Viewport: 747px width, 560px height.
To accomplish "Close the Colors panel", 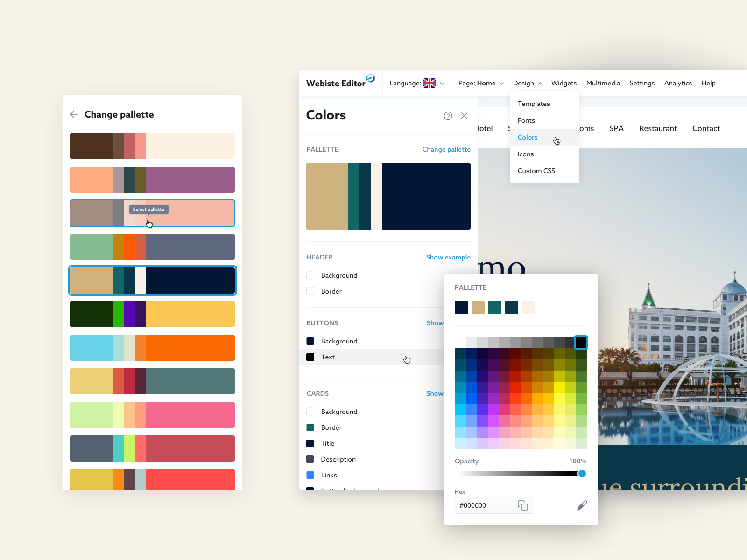I will point(464,116).
